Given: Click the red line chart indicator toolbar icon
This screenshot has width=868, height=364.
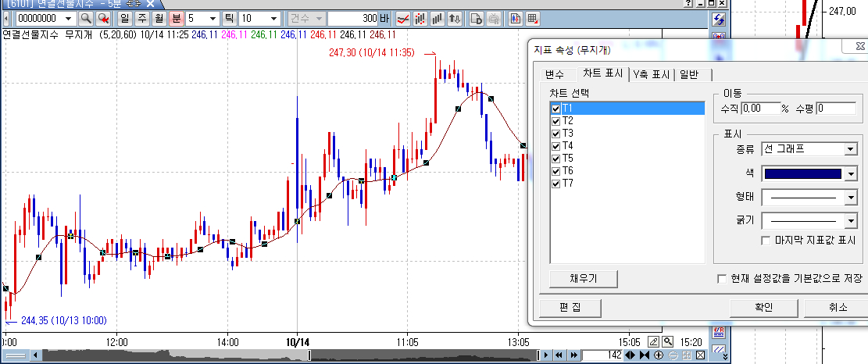Looking at the screenshot, I should pyautogui.click(x=404, y=18).
